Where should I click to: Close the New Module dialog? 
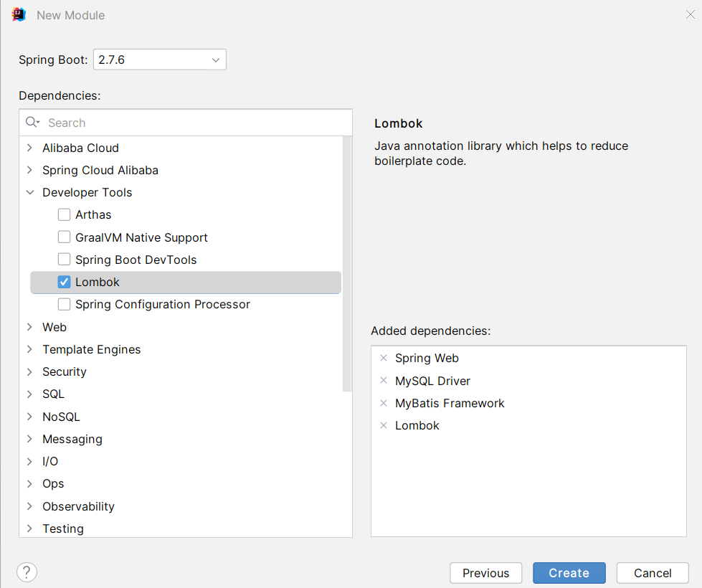690,15
